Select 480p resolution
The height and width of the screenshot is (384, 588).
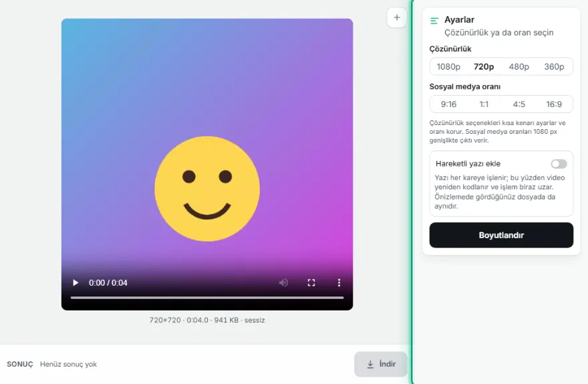[x=519, y=66]
